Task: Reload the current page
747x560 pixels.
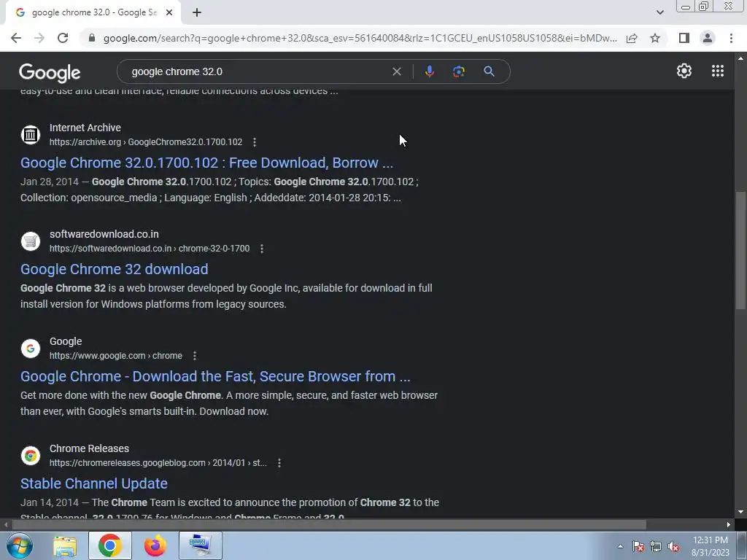Action: 63,38
